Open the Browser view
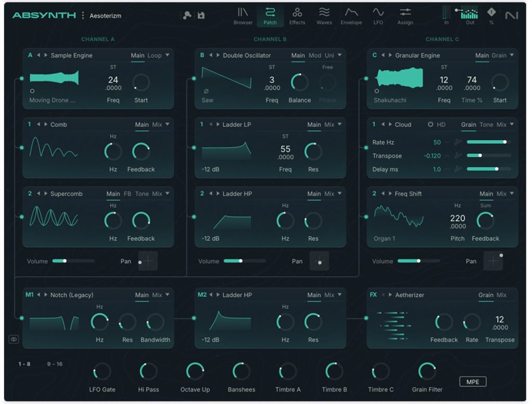Screen dimensions: 532x404 pos(243,15)
